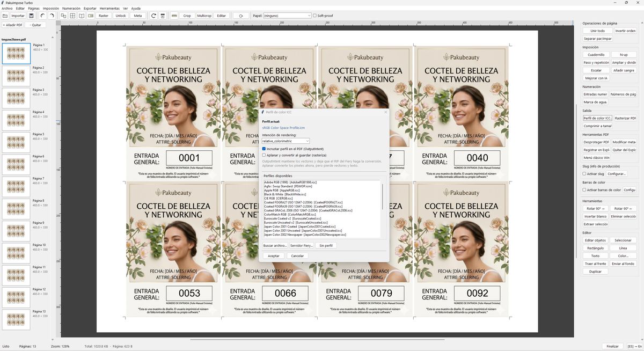Click the trash can toolbar icon
Screen dimensions: 644x351
(x=163, y=16)
